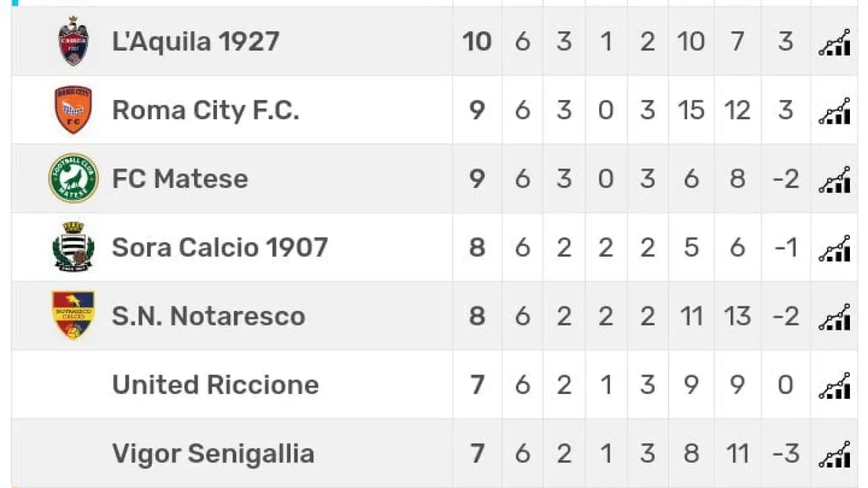868x488 pixels.
Task: Open the Vigor Senigallia team name
Action: tap(213, 454)
